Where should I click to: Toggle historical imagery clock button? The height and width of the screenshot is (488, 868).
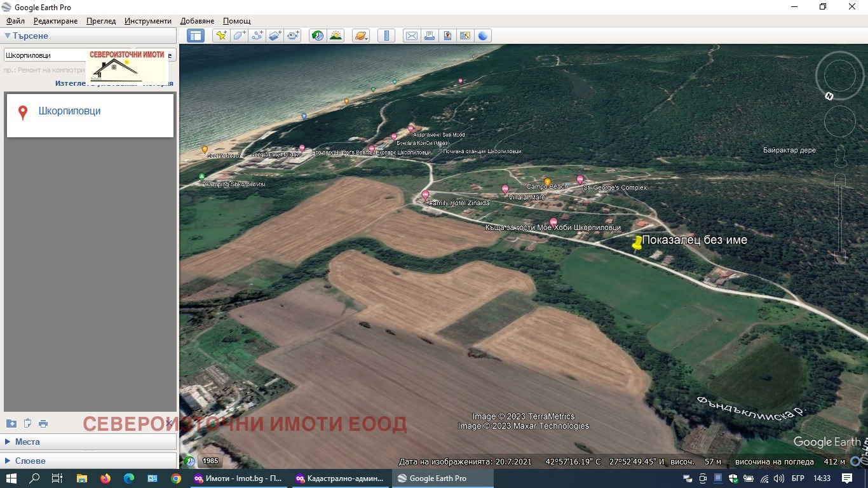coord(317,36)
